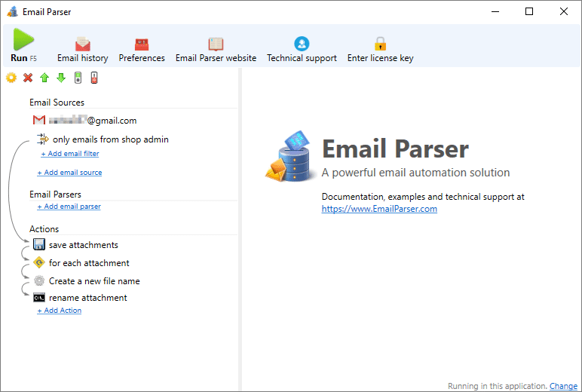Enable item with green traffic light icon

coord(78,78)
